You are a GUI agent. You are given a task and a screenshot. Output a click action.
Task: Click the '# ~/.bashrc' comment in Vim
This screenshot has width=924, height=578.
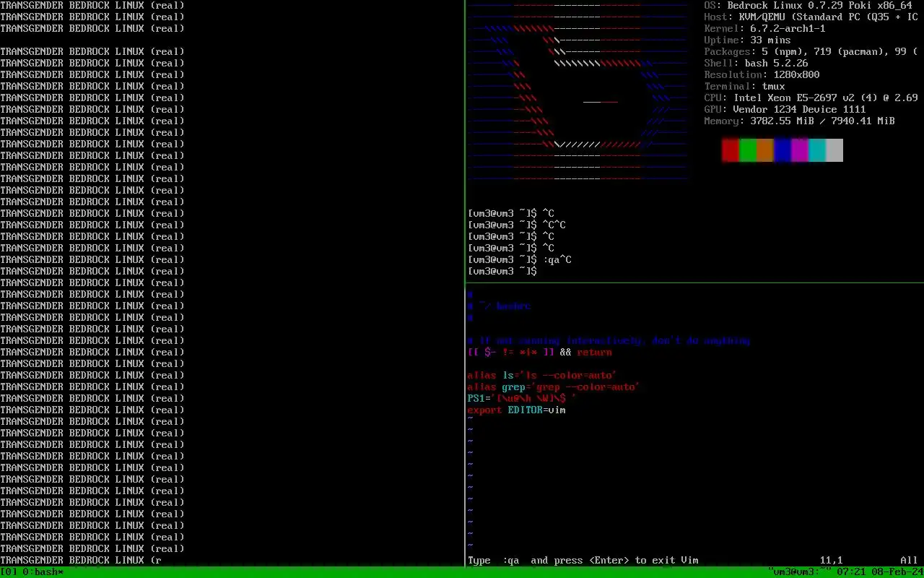[x=500, y=306]
